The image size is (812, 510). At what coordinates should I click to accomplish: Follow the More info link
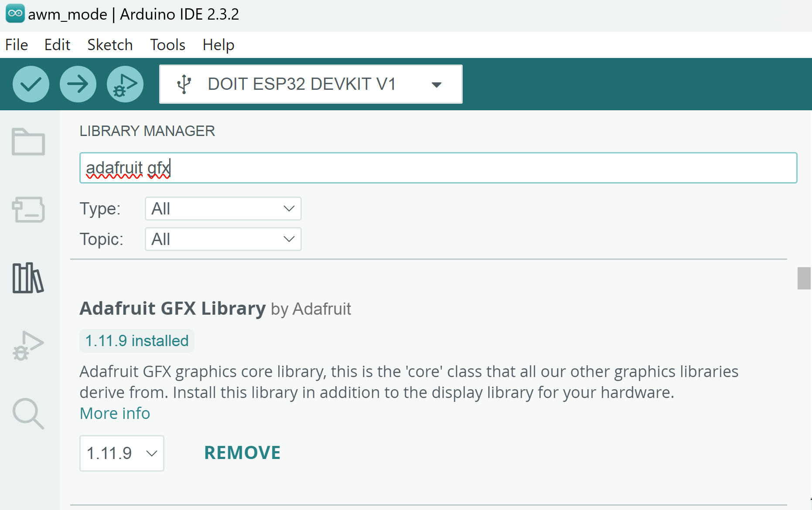coord(115,413)
